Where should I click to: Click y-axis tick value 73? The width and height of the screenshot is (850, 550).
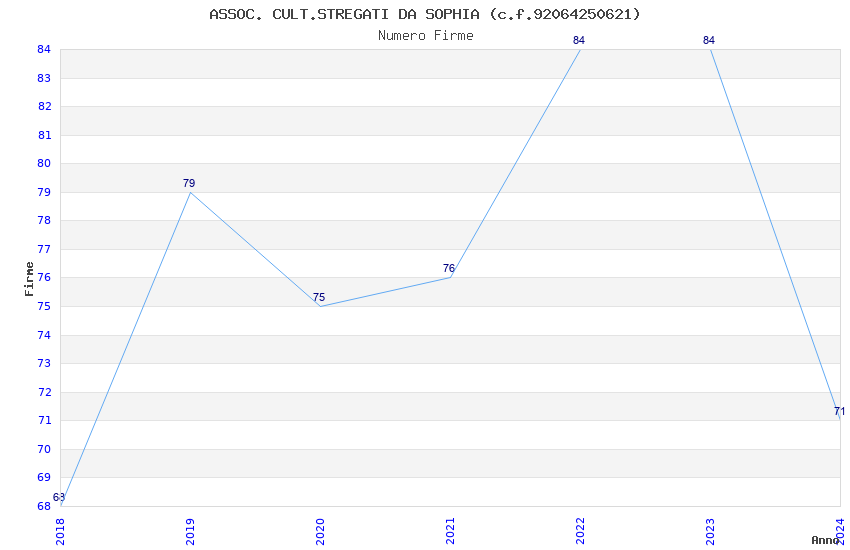(44, 363)
